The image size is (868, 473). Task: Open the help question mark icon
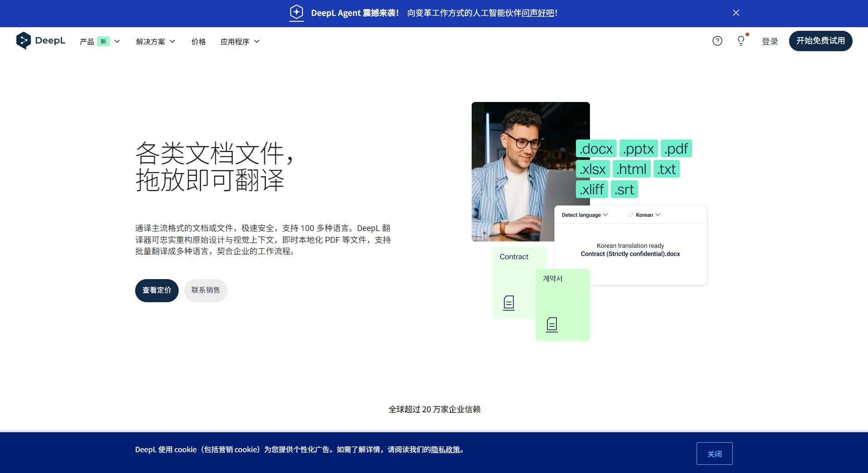[x=717, y=41]
